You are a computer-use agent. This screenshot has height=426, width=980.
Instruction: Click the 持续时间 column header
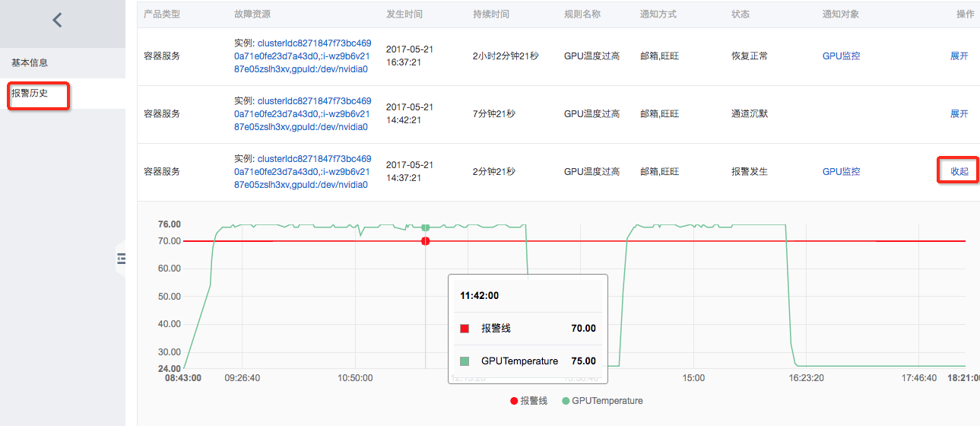coord(491,14)
